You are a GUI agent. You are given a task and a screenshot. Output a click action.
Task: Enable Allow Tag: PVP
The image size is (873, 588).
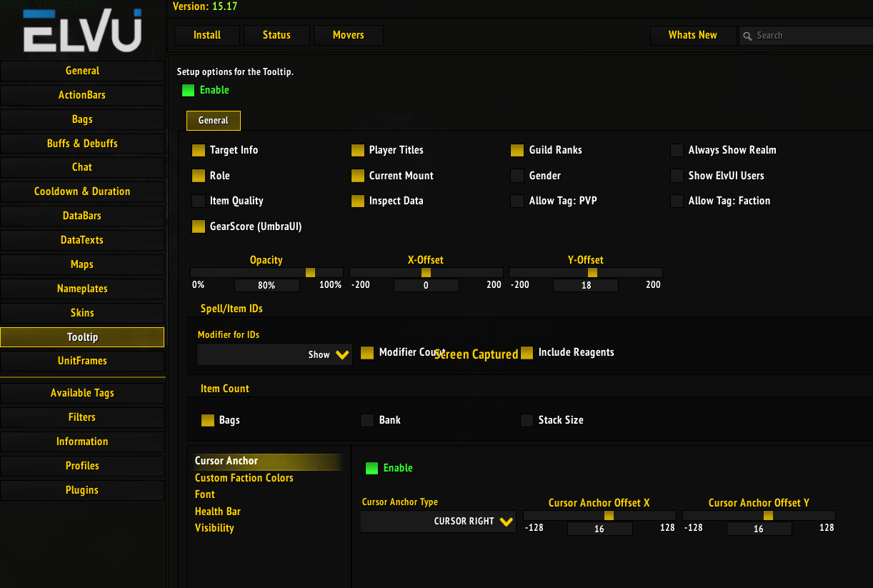tap(517, 201)
